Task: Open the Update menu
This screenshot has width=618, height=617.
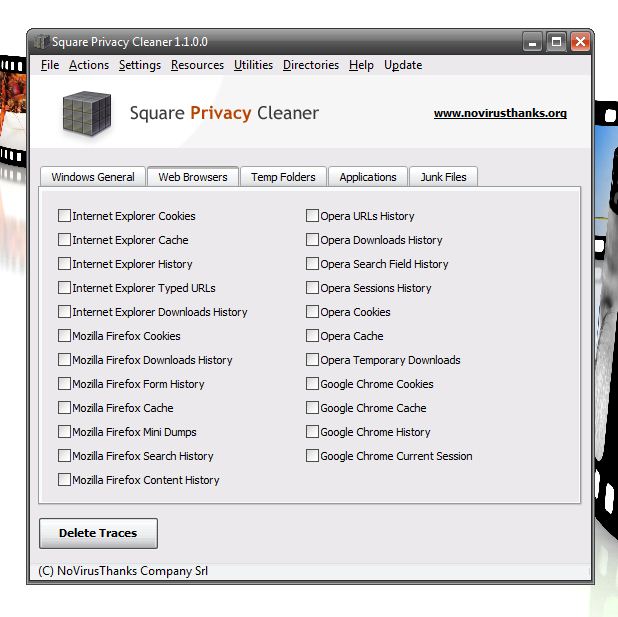Action: click(x=403, y=65)
